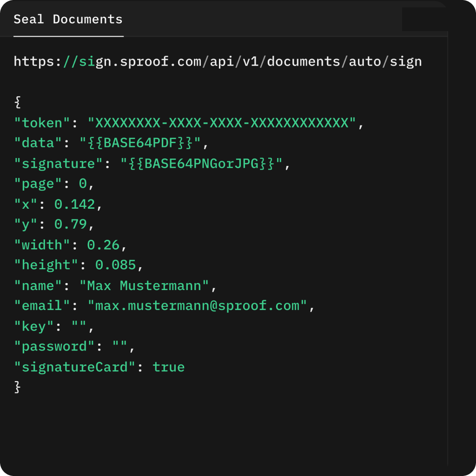476x476 pixels.
Task: Click the signatureCard value true
Action: [x=168, y=367]
